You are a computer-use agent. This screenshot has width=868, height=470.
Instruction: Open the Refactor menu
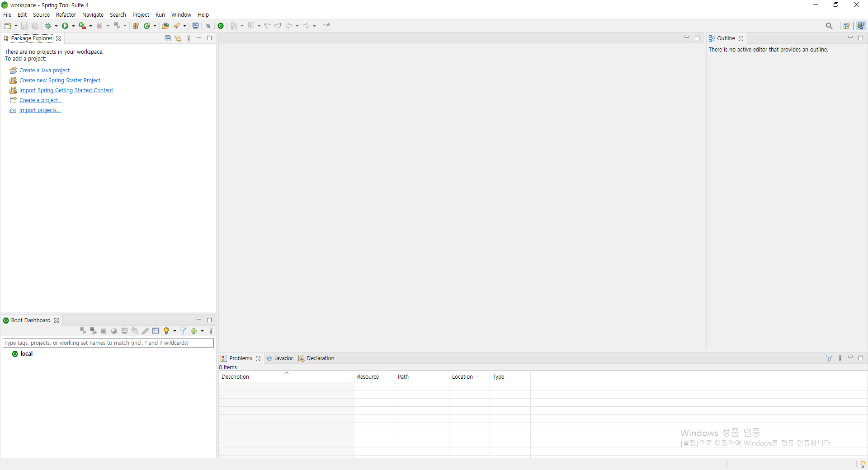pyautogui.click(x=66, y=15)
